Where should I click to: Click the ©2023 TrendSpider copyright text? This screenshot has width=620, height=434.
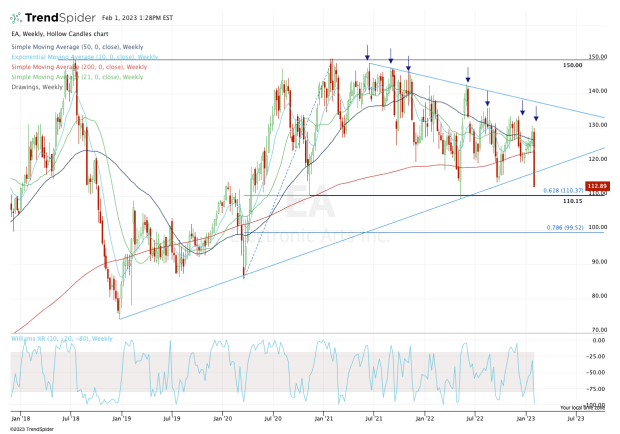point(32,429)
